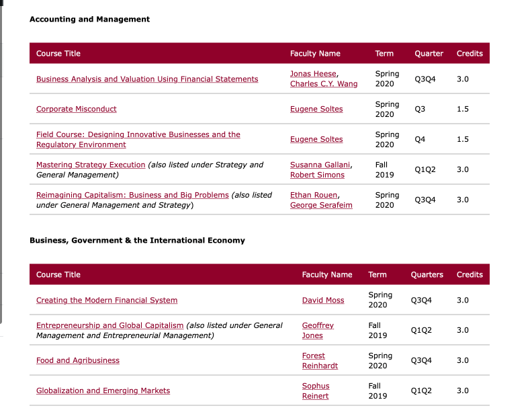Click the Ethan Rouen faculty link
This screenshot has width=532, height=408.
(314, 195)
